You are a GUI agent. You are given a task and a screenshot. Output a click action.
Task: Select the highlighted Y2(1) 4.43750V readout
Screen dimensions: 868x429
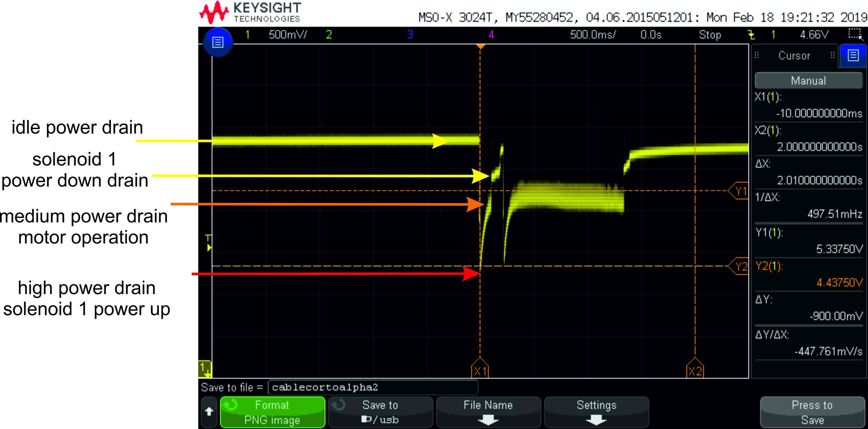[808, 274]
